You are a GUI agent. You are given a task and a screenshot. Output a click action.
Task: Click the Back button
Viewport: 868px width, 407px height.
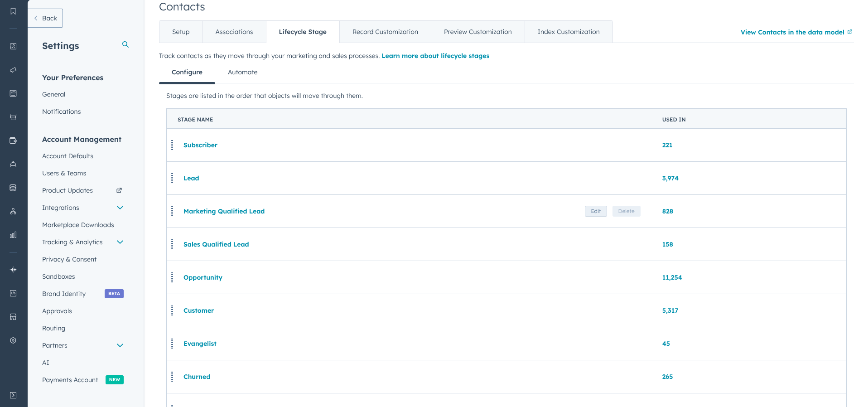tap(45, 18)
